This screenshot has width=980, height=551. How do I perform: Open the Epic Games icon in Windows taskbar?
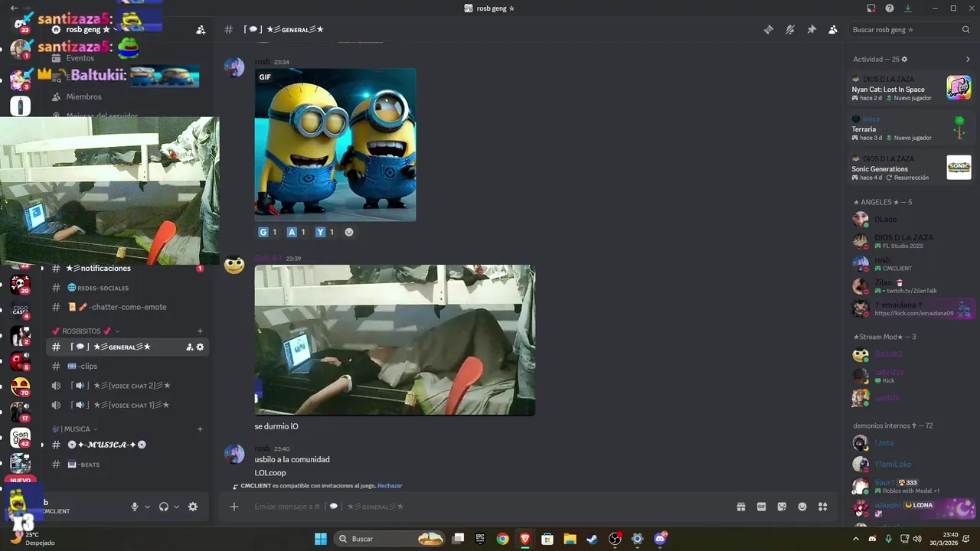[480, 539]
